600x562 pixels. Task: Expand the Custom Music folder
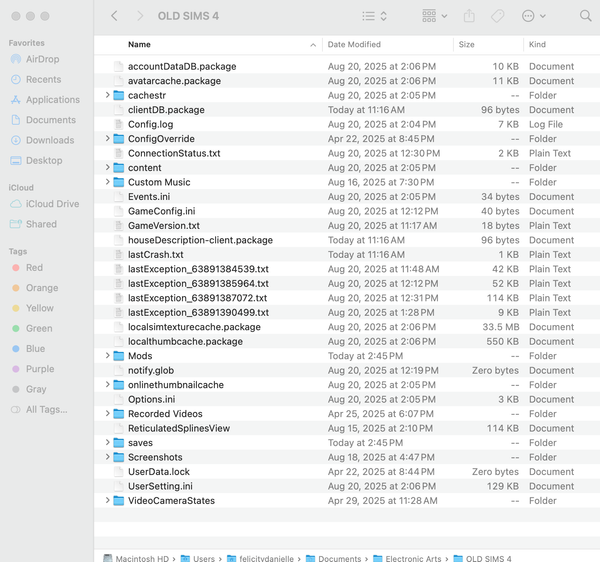(x=108, y=182)
